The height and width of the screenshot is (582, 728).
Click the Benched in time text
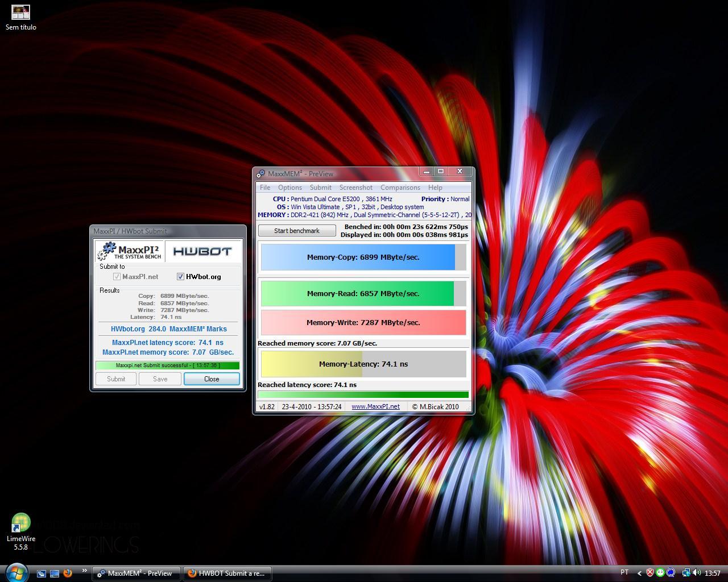406,227
